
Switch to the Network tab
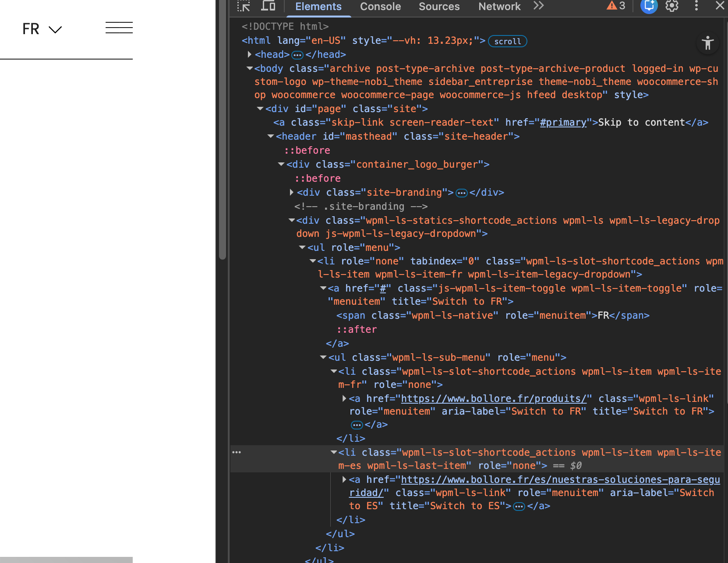499,7
